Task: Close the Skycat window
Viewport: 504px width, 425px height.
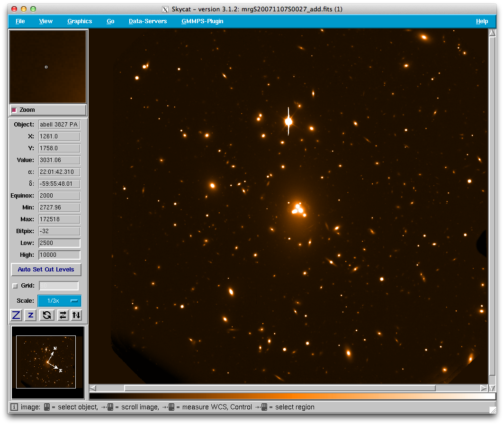Action: [x=14, y=9]
